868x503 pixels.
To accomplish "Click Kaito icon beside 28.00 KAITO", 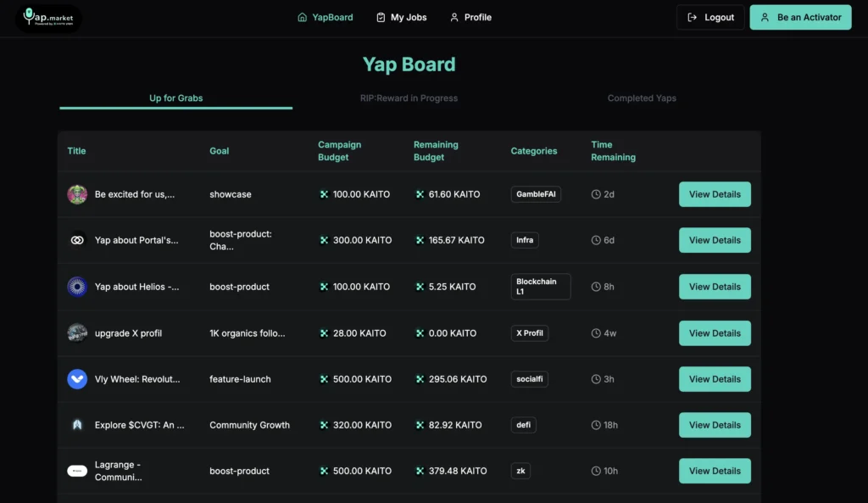I will click(x=324, y=333).
